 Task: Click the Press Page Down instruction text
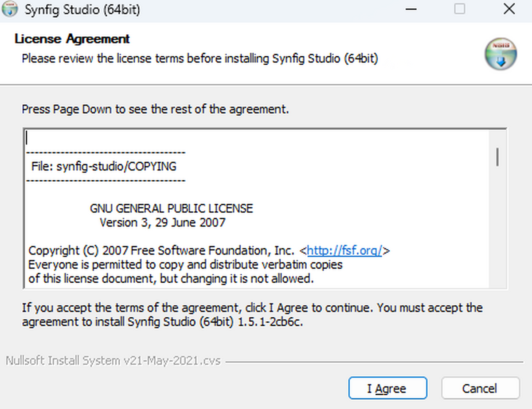155,109
